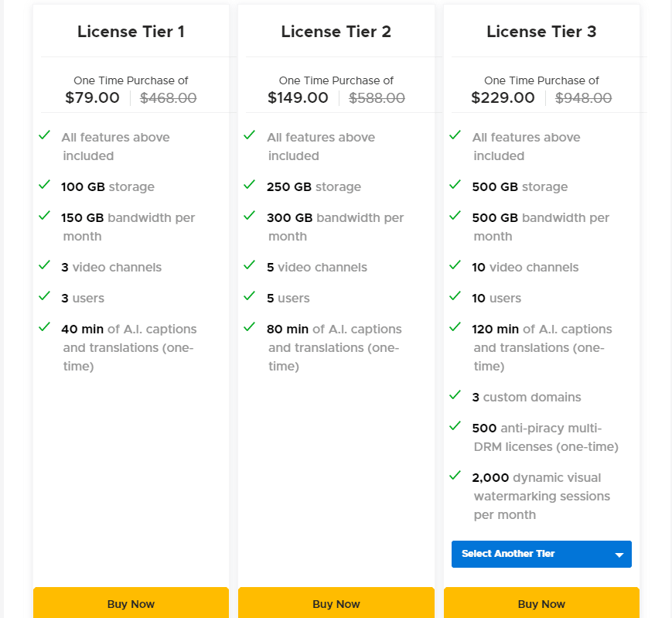Viewport: 672px width, 618px height.
Task: Click the green checkmark beside 100 GB storage
Action: pyautogui.click(x=44, y=186)
